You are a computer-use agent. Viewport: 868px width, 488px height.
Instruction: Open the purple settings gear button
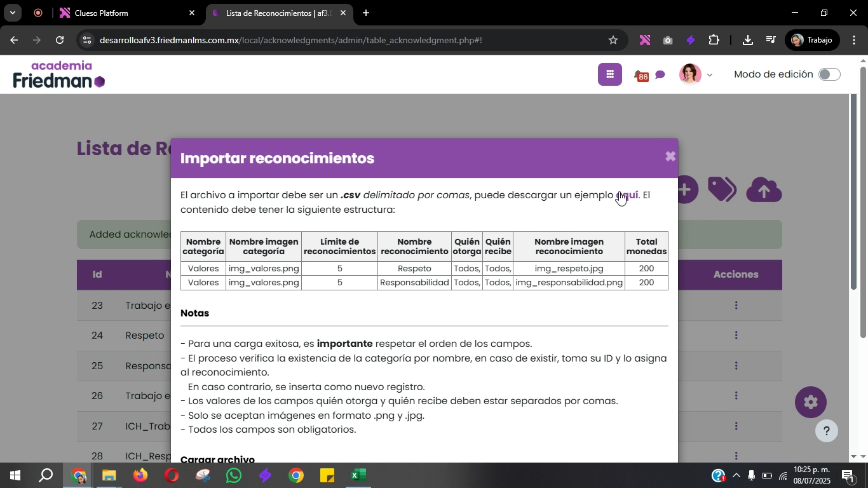811,402
